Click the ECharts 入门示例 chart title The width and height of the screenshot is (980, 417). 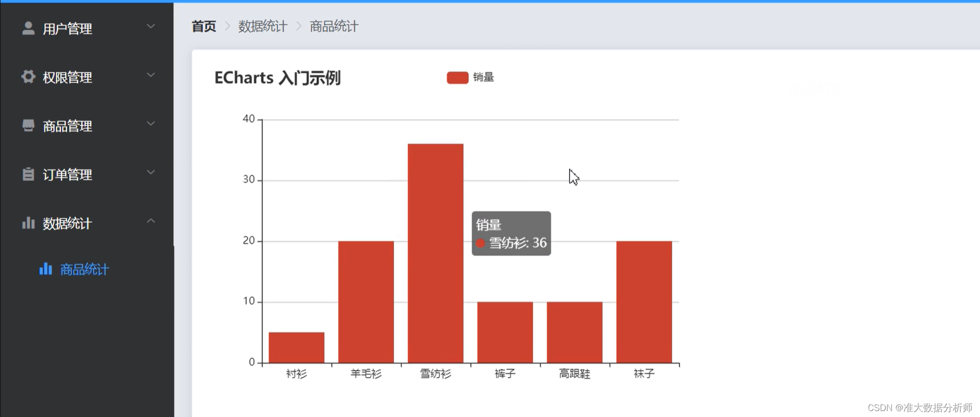point(277,78)
